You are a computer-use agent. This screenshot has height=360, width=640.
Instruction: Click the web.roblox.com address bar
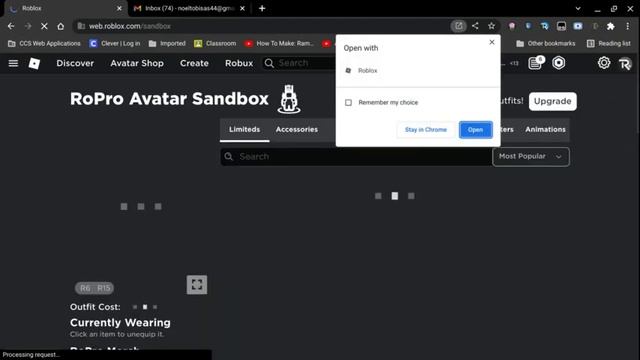click(x=261, y=26)
